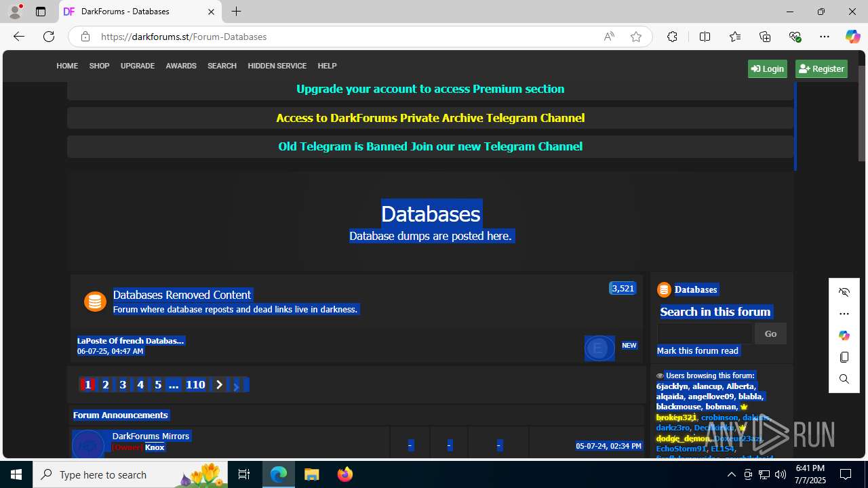
Task: Open Task View on taskbar
Action: 244,474
